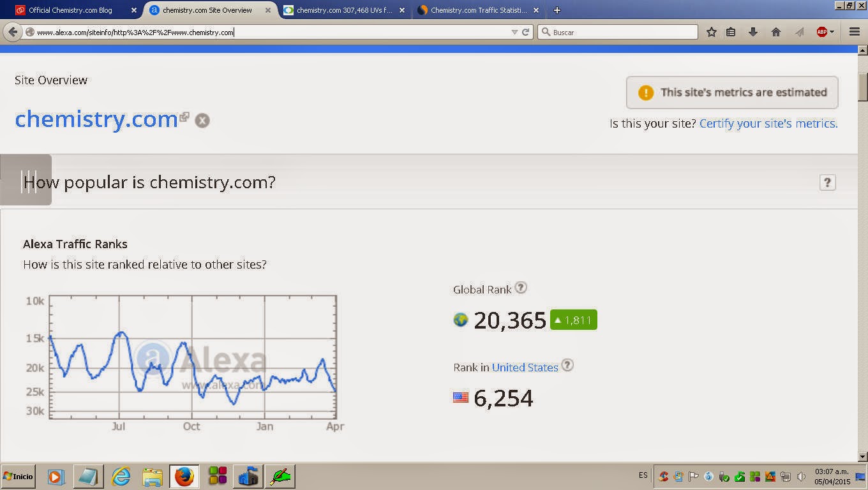Click the United States rank value 6,254
Image resolution: width=868 pixels, height=490 pixels.
click(503, 398)
